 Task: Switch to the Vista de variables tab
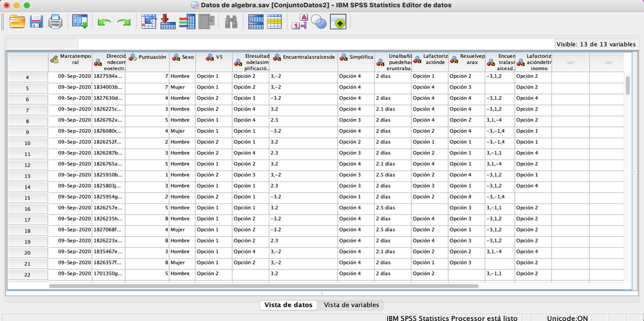(x=351, y=305)
